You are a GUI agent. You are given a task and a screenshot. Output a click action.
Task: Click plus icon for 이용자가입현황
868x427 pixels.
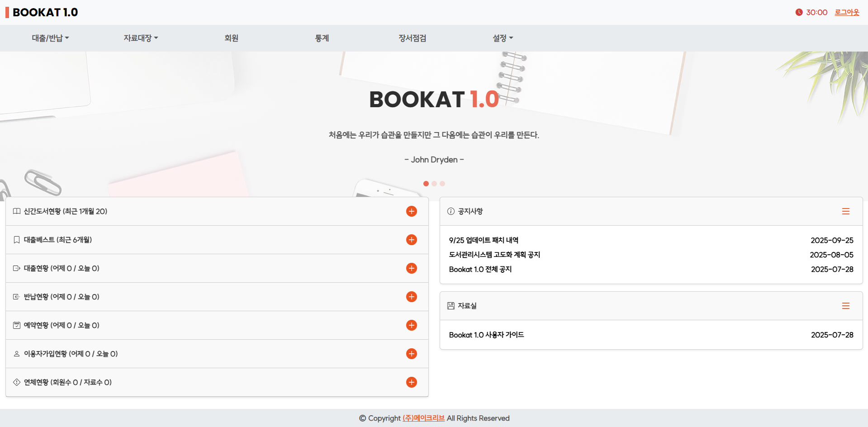411,354
